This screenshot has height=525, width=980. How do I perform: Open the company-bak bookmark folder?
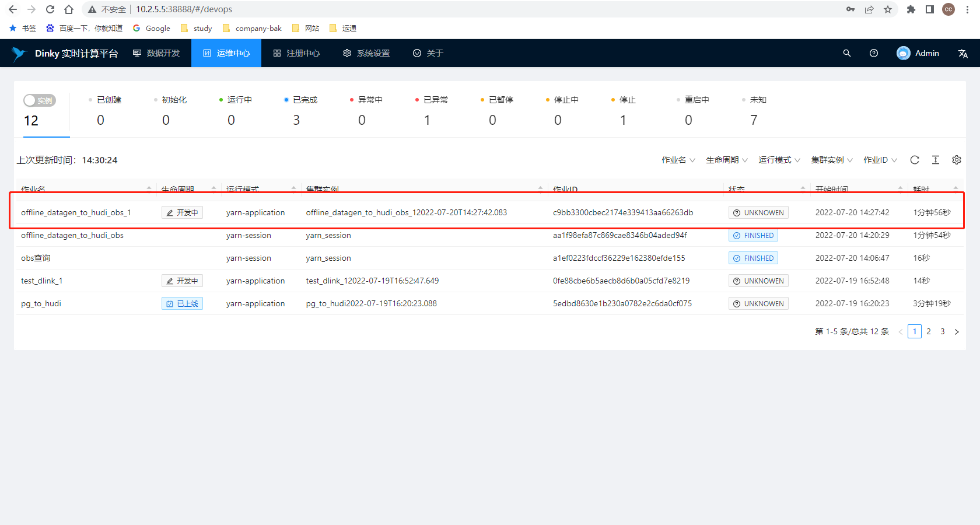point(252,28)
